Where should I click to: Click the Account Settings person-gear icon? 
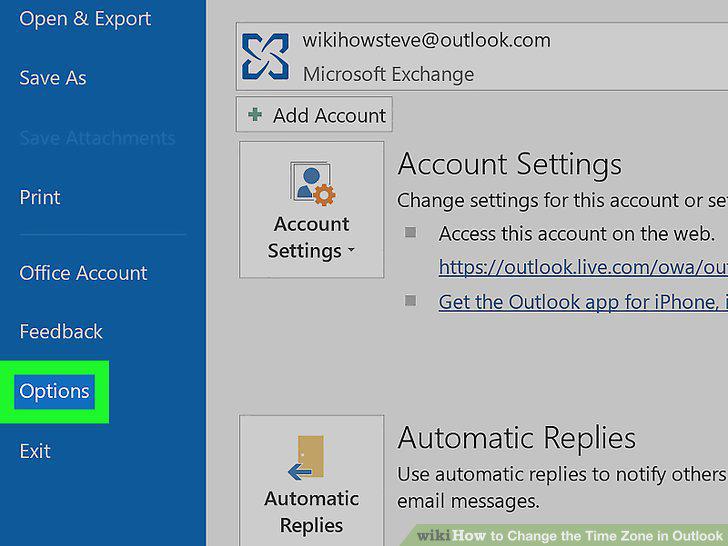[312, 184]
